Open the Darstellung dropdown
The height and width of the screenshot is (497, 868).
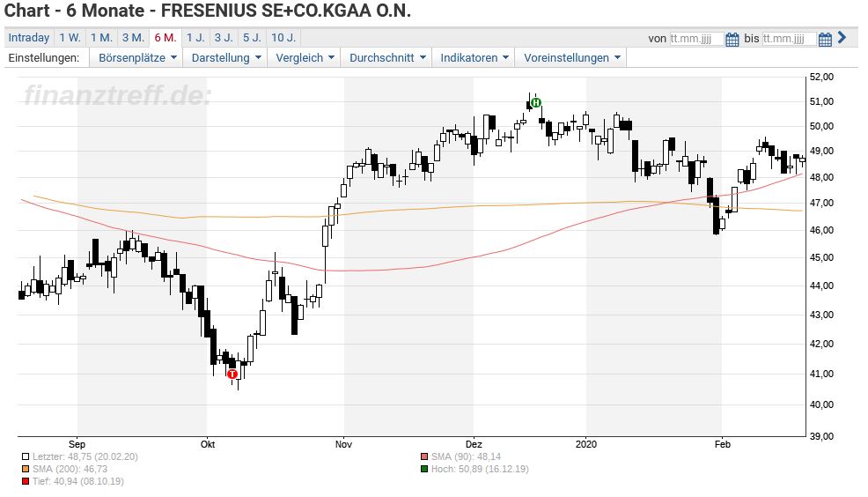coord(225,57)
